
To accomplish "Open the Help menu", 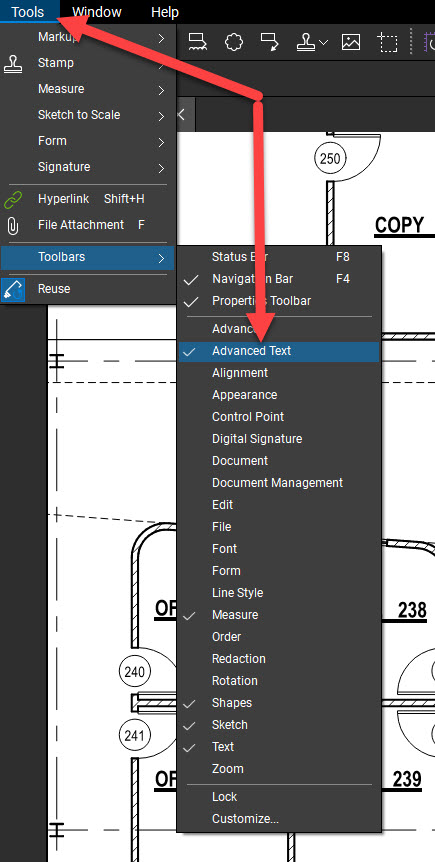I will [x=165, y=12].
